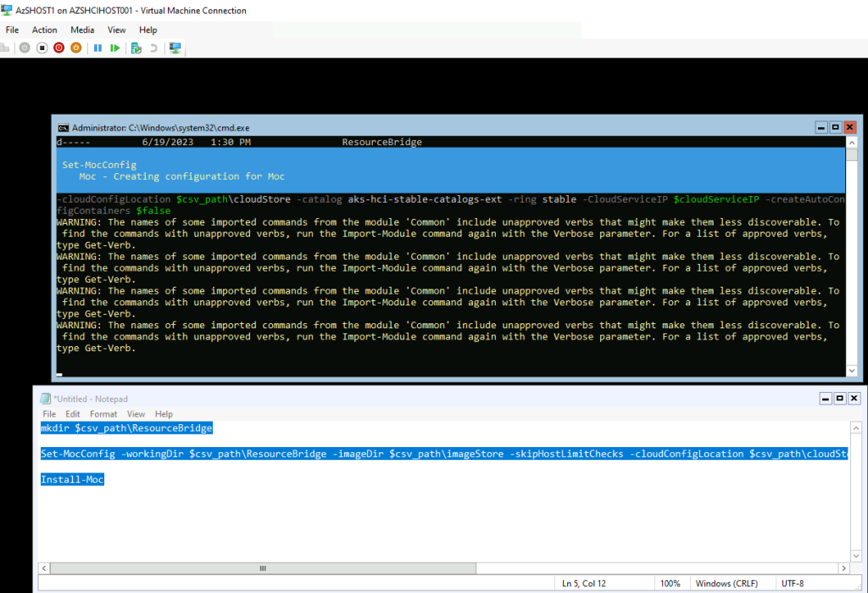Click Notepad horizontal scroll left arrow
Image resolution: width=868 pixels, height=593 pixels.
pos(44,568)
